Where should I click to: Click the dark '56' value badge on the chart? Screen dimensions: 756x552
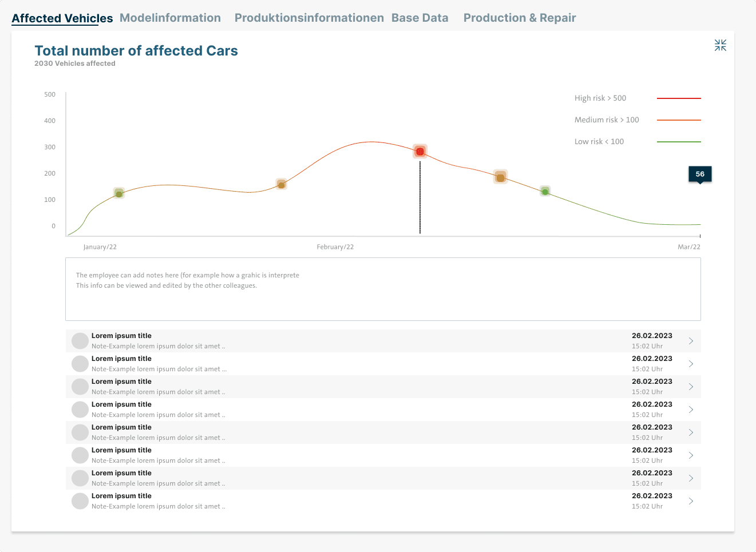click(x=699, y=174)
